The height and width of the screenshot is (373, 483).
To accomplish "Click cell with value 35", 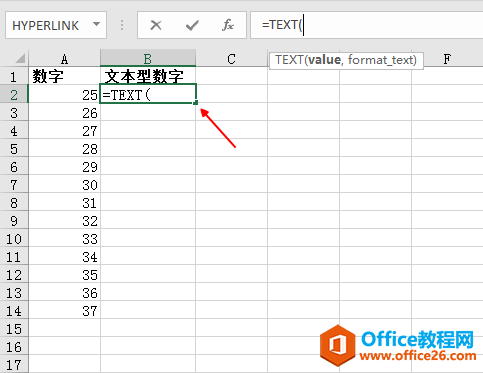I will pyautogui.click(x=64, y=274).
